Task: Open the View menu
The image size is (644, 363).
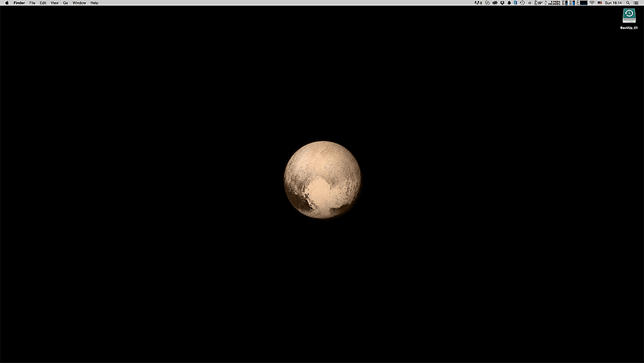Action: coord(54,3)
